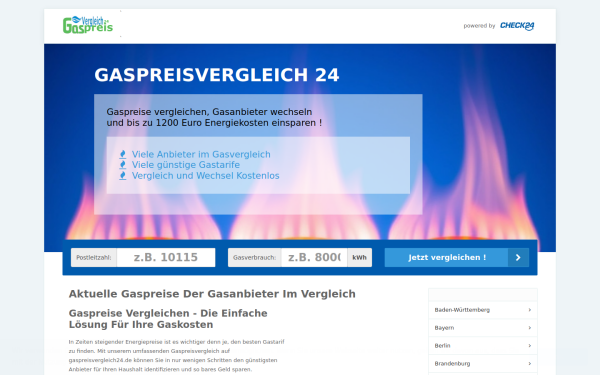Select heading Aktuelle Gaspreise Der Gasanbieter Im Vergleich
600x375 pixels.
point(212,294)
